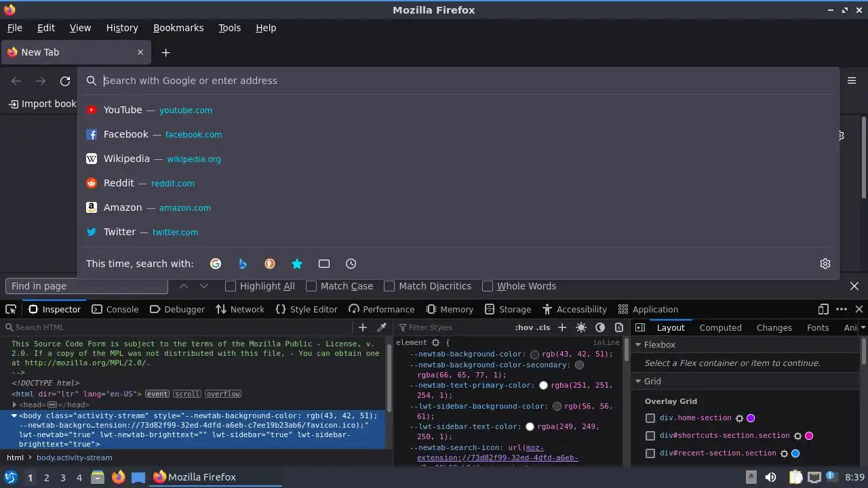Toggle dark color scheme simulation icon

[600, 327]
